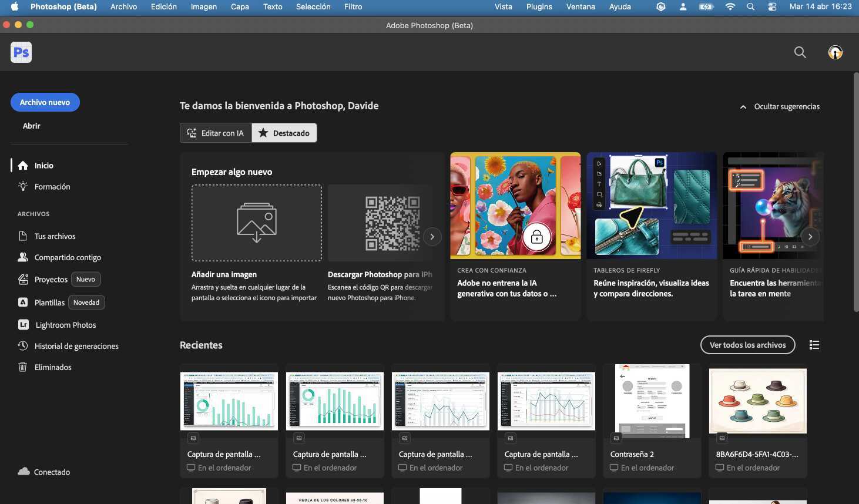Select the Editar con IA toggle

coord(216,133)
